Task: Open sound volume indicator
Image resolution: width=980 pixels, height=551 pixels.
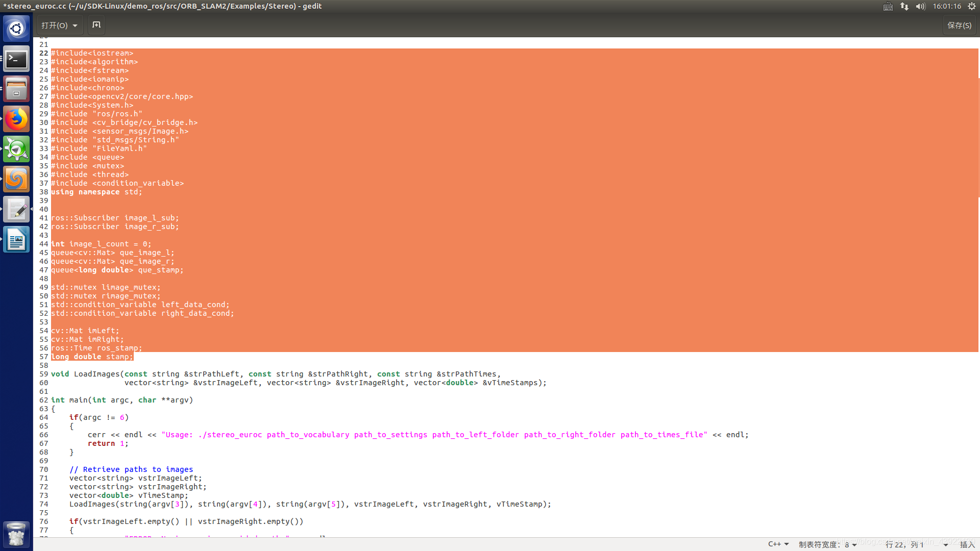Action: point(921,6)
